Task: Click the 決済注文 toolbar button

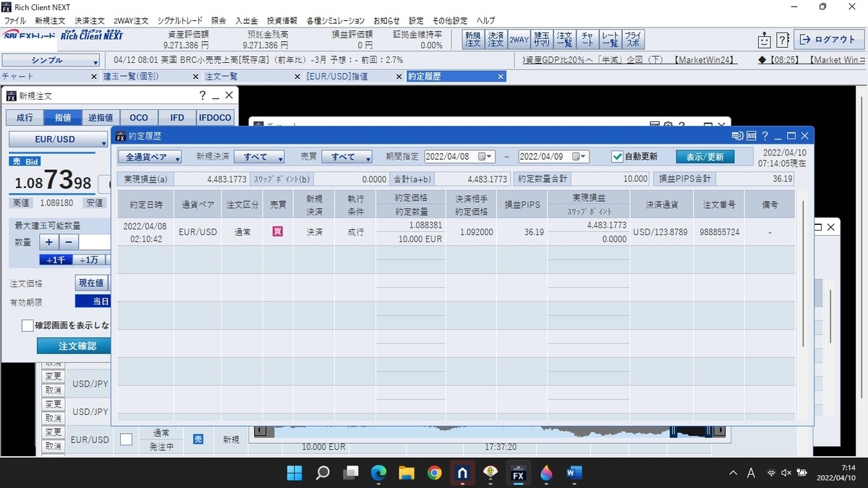Action: 495,39
